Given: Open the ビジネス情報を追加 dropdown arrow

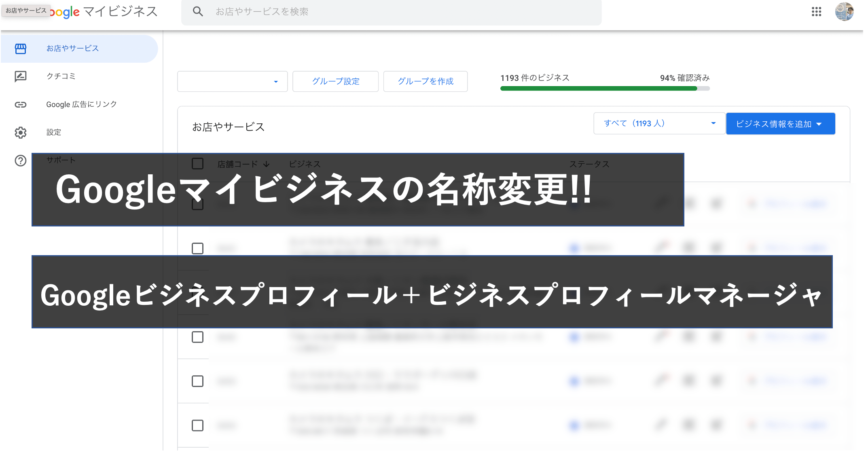Looking at the screenshot, I should point(819,124).
